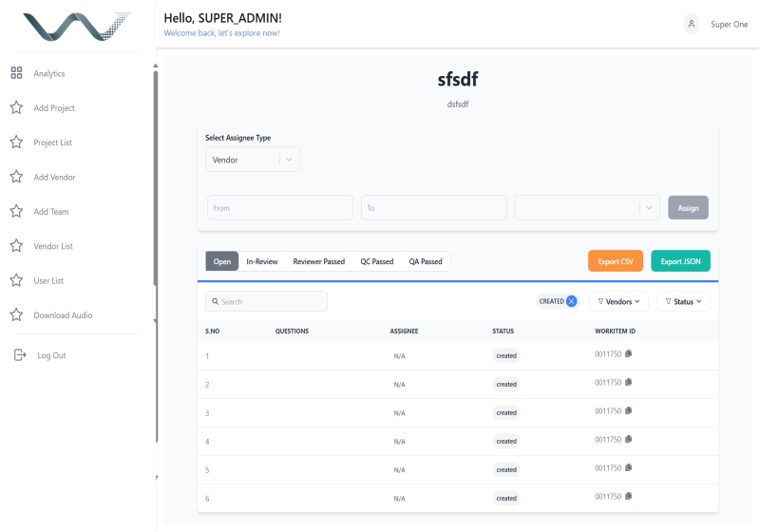Screen dimensions: 760x532
Task: Switch to the QC Passed tab
Action: tap(376, 261)
